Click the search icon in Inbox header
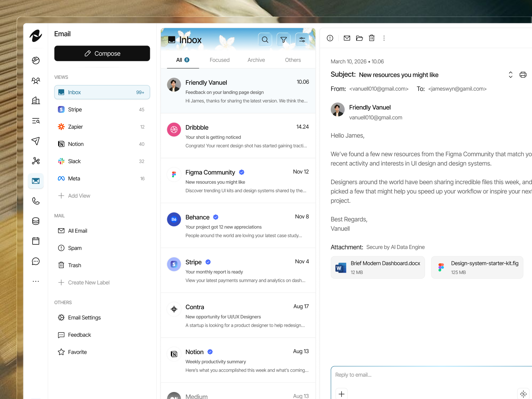532x399 pixels. [x=265, y=40]
